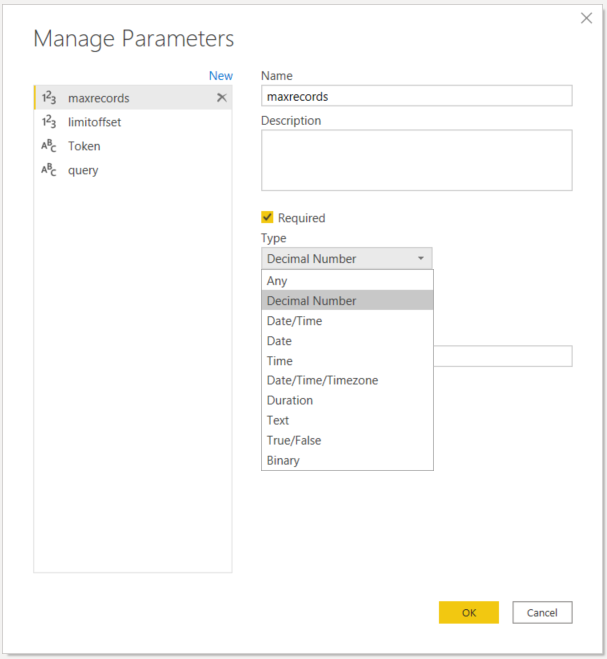Collapse the Type dropdown showing Decimal Number
The width and height of the screenshot is (607, 659).
point(347,258)
